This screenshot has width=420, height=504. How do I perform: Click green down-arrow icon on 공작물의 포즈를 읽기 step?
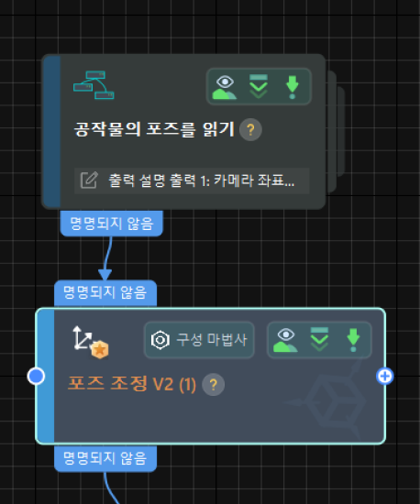tap(293, 87)
